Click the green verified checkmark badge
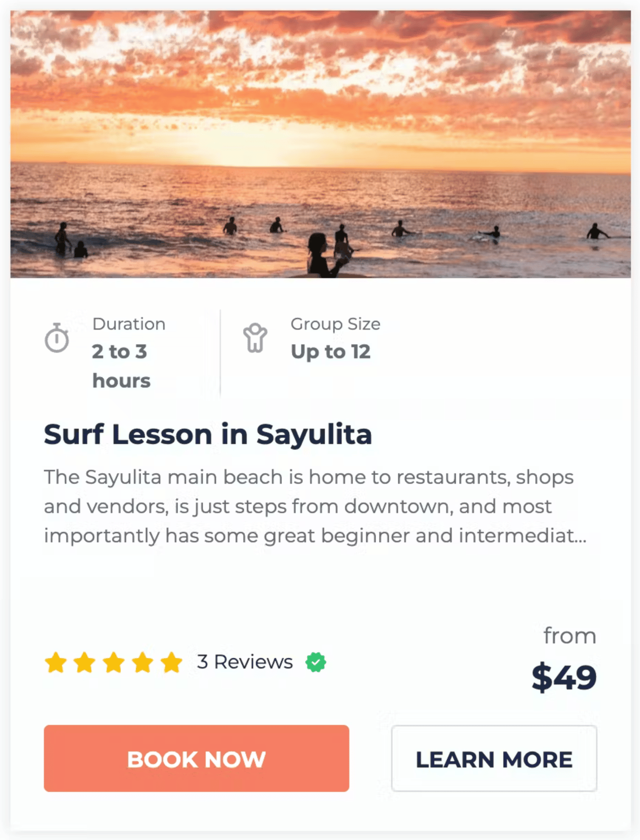This screenshot has width=640, height=840. click(316, 662)
